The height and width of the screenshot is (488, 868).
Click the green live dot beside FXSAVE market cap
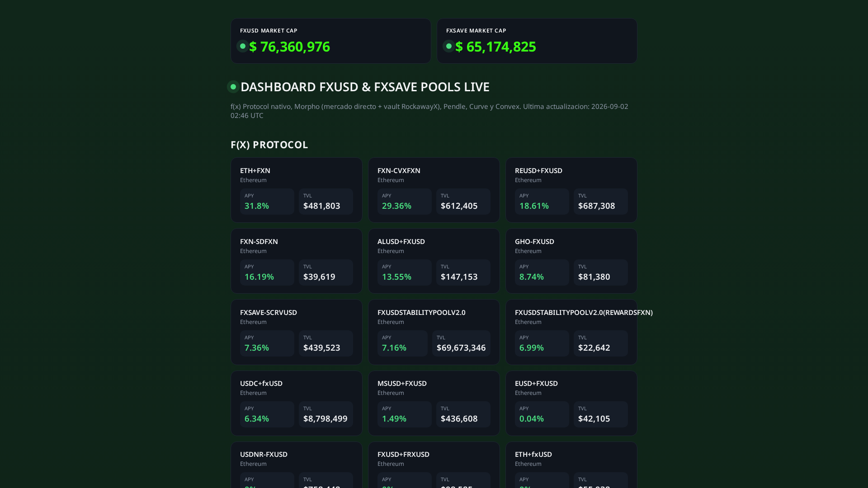tap(449, 46)
